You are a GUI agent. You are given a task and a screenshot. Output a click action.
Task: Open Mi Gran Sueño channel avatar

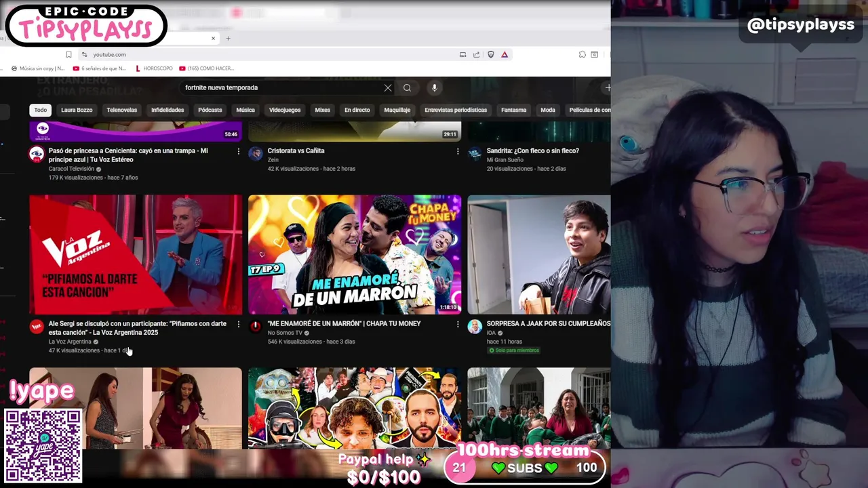pos(475,154)
